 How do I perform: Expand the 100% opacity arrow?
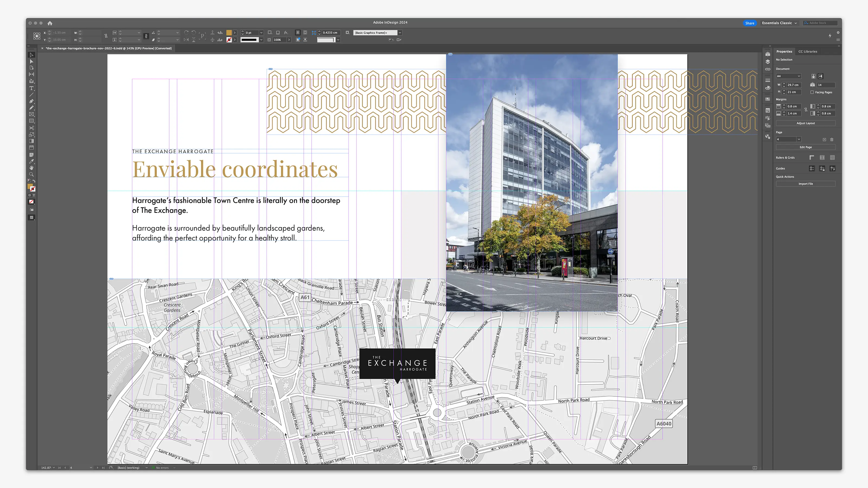(289, 40)
